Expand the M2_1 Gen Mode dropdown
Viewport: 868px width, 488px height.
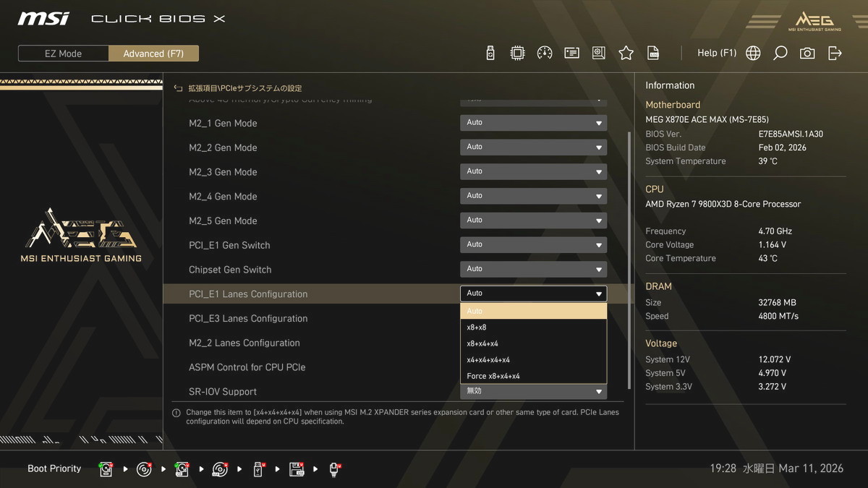533,123
